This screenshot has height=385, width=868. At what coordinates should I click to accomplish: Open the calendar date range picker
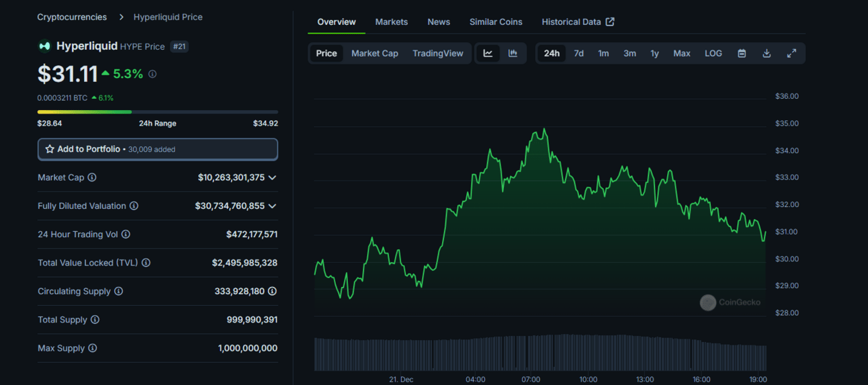(742, 53)
